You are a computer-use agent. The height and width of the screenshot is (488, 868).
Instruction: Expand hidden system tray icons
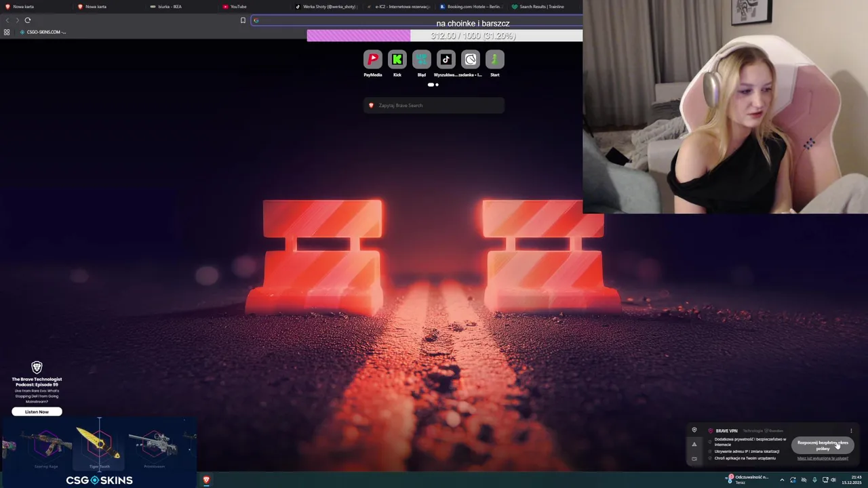[782, 480]
